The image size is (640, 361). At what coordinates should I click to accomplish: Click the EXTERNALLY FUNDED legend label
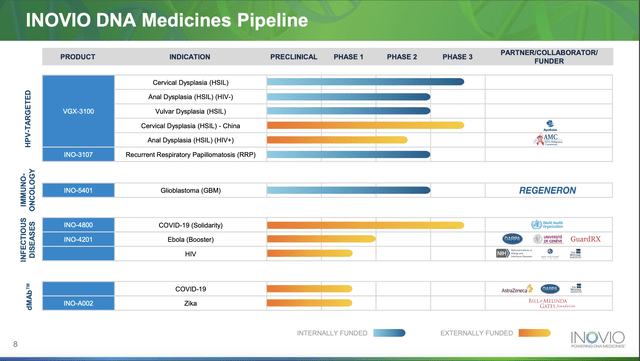[x=477, y=333]
